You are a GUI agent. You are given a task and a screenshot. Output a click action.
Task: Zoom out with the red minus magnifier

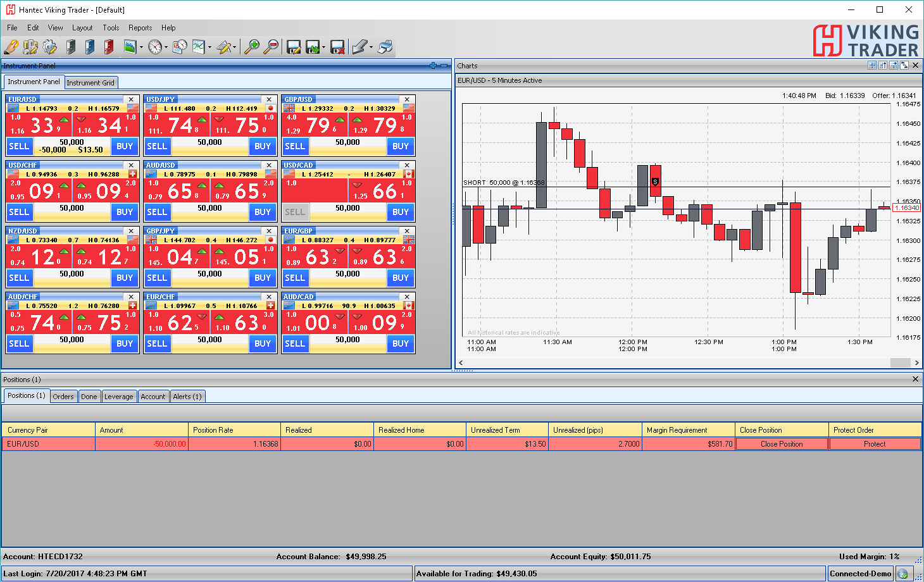pos(271,47)
